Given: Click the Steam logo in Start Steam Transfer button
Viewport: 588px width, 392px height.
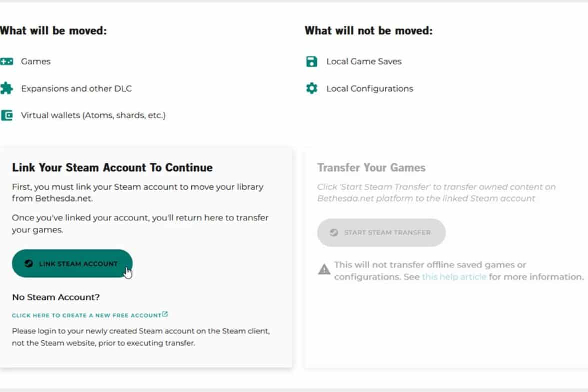Looking at the screenshot, I should 334,232.
